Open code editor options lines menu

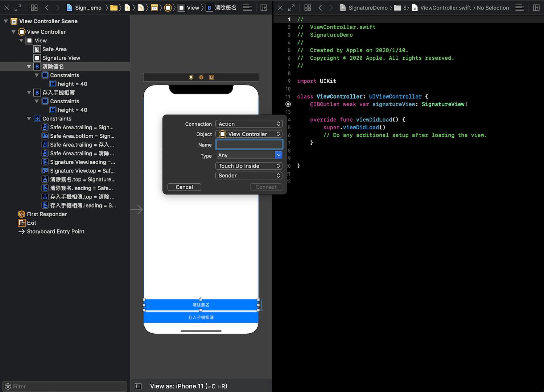tap(520, 8)
